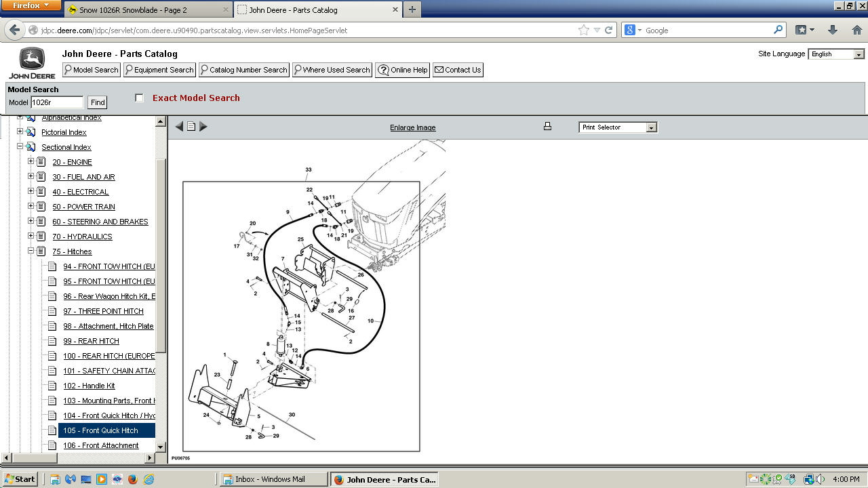Open 106 - Front Attachment page
868x488 pixels.
pyautogui.click(x=101, y=445)
